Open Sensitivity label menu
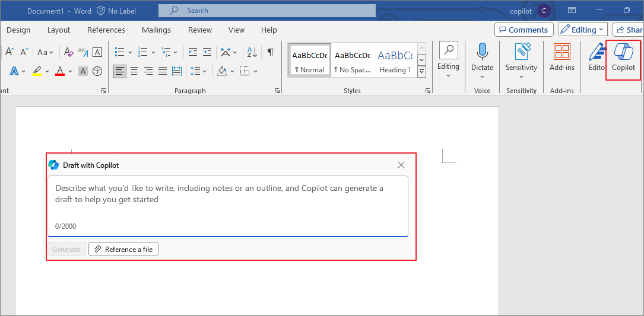 coord(521,60)
